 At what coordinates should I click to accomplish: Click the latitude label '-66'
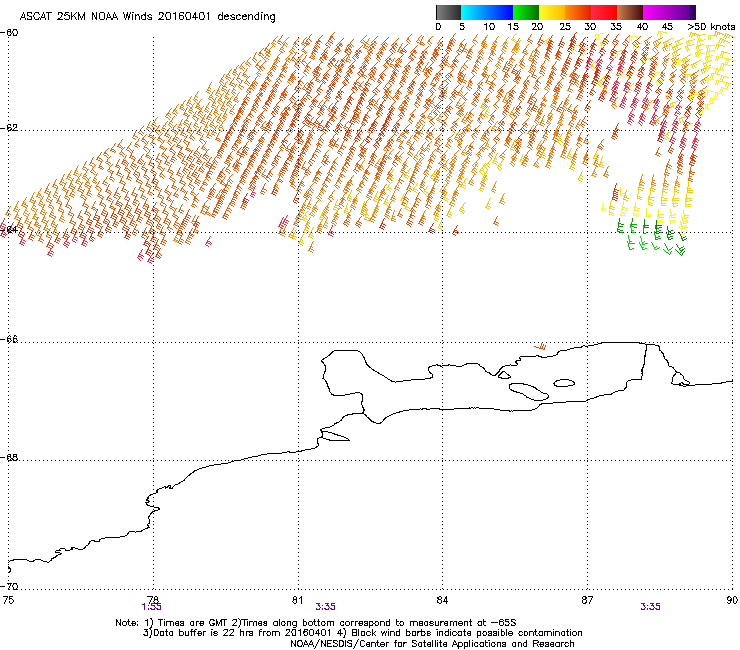[9, 339]
